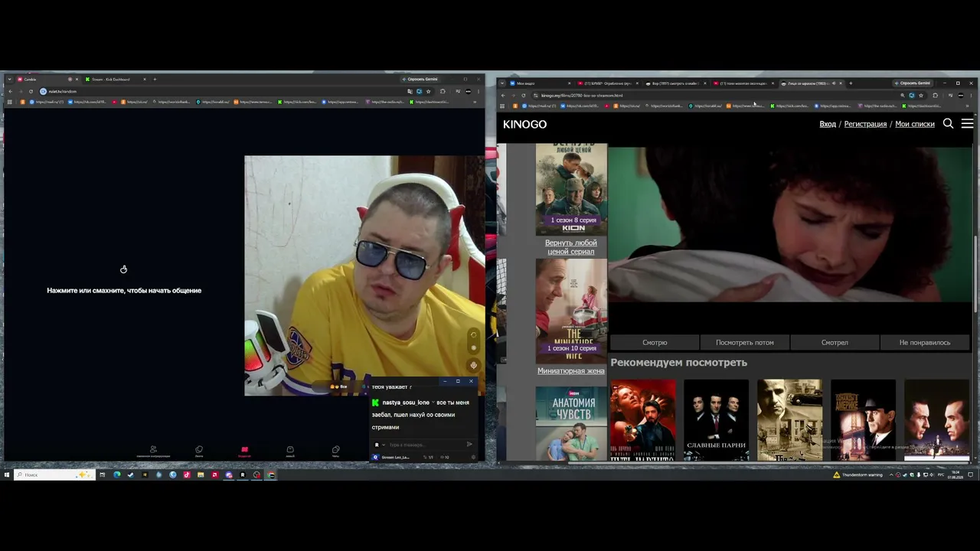Open a new tab in left browser
The height and width of the screenshot is (551, 980).
155,79
